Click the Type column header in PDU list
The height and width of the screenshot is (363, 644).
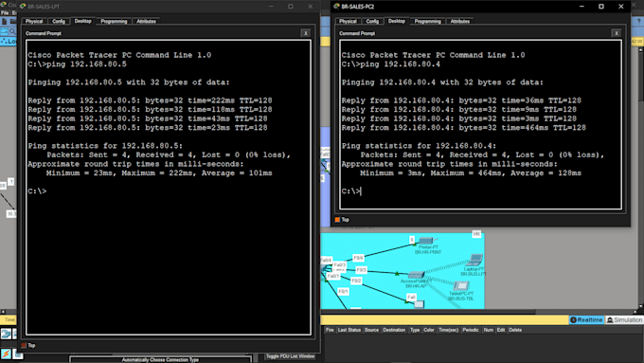[415, 330]
